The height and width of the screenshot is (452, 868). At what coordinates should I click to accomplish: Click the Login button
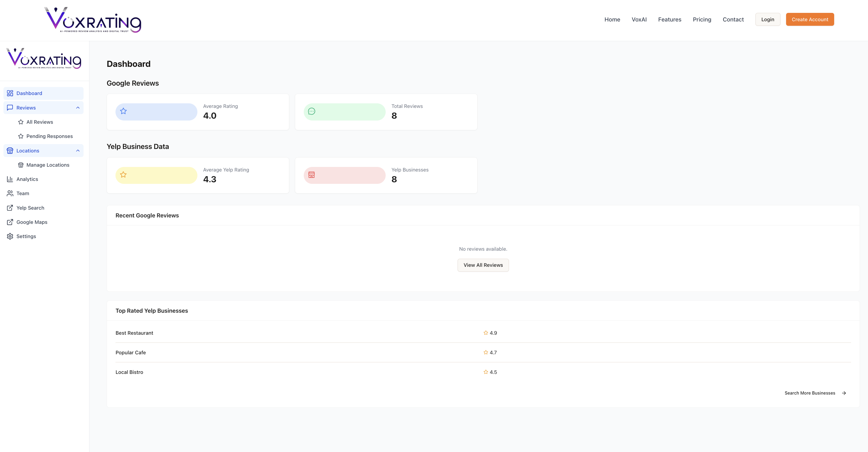768,20
